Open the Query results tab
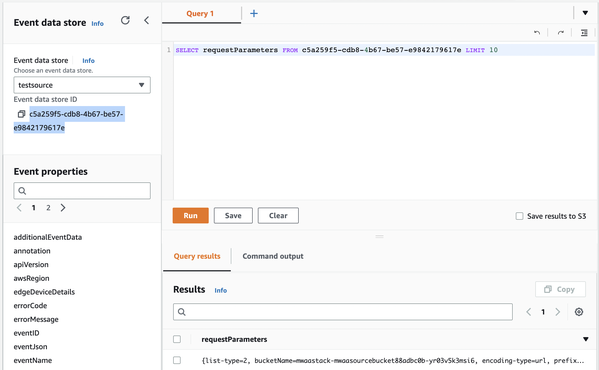This screenshot has width=599, height=370. pos(197,256)
